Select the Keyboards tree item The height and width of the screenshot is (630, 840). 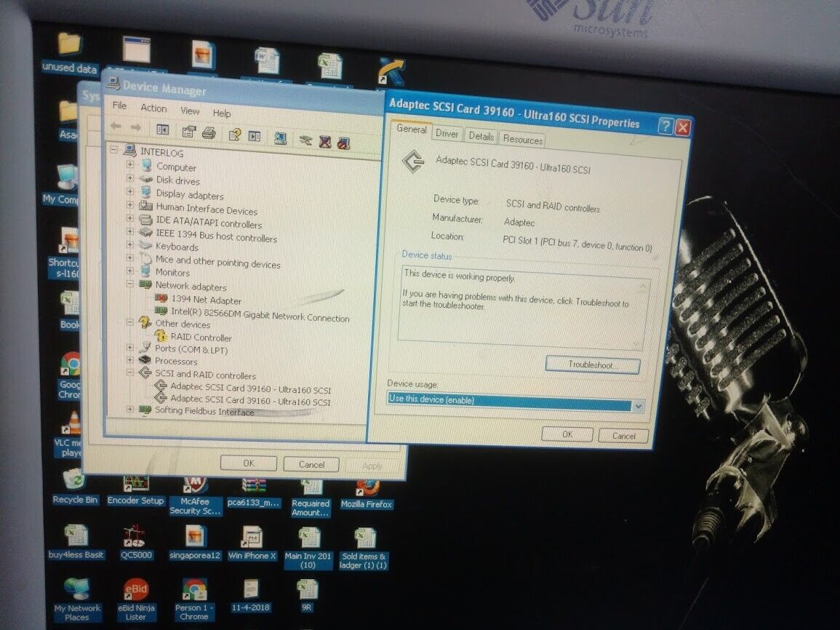tap(177, 247)
